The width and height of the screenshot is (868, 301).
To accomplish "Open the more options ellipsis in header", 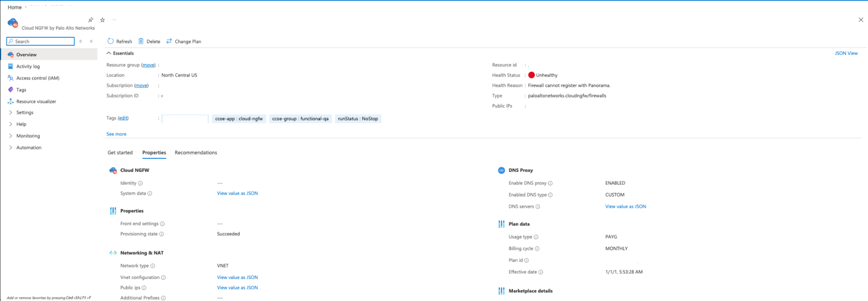I will point(114,20).
